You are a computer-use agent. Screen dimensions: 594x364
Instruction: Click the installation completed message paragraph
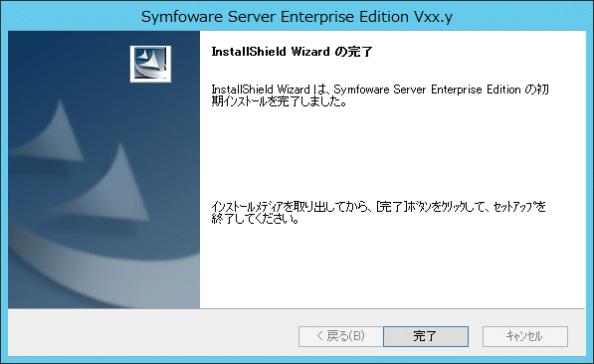(x=380, y=95)
